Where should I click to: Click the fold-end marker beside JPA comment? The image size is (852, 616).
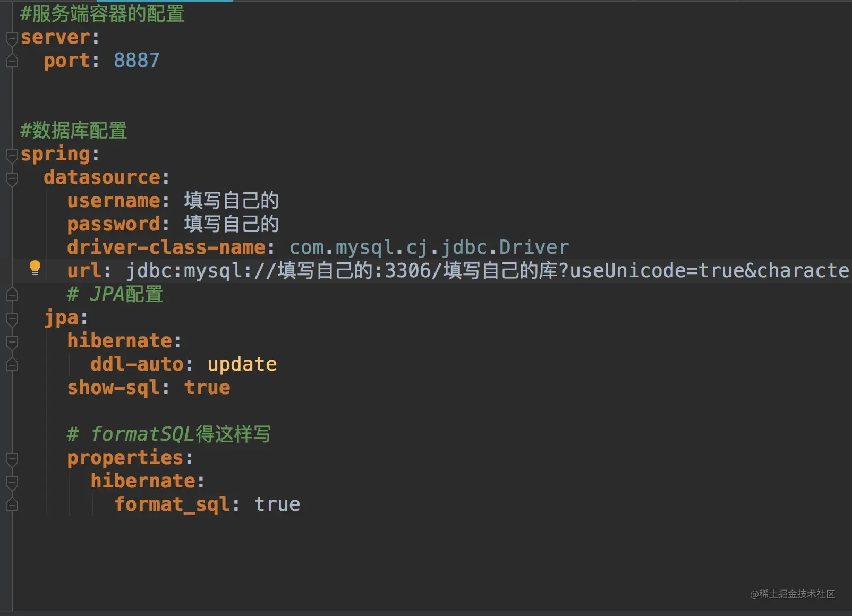(12, 295)
